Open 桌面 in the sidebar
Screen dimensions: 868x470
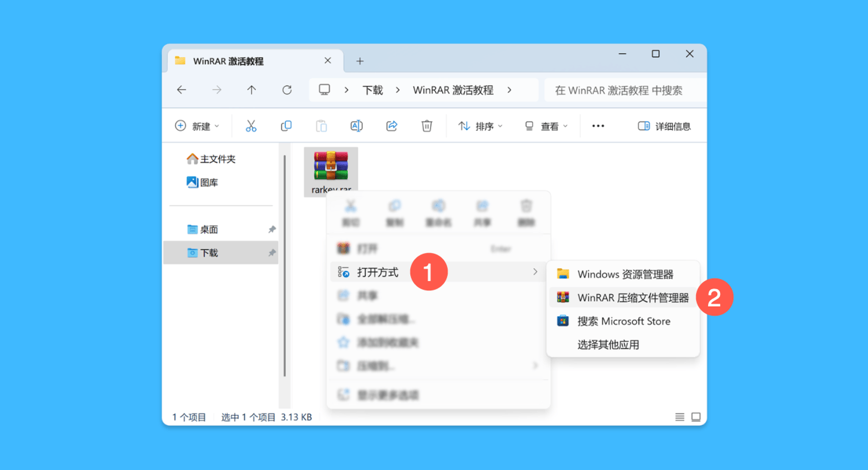(221, 229)
